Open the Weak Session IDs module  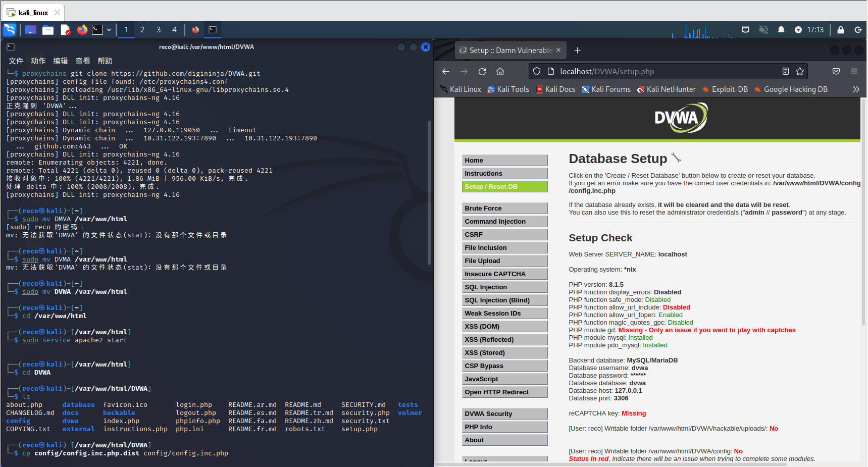[505, 313]
